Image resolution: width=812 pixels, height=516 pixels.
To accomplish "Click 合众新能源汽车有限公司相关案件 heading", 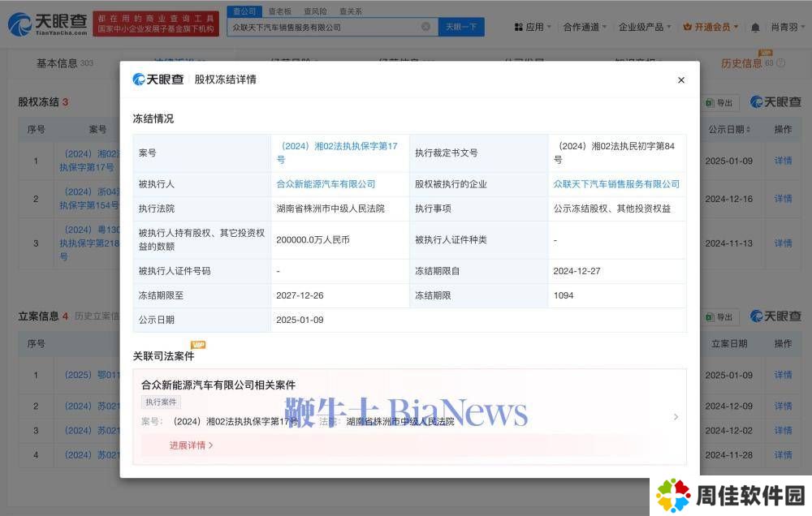I will tap(218, 385).
